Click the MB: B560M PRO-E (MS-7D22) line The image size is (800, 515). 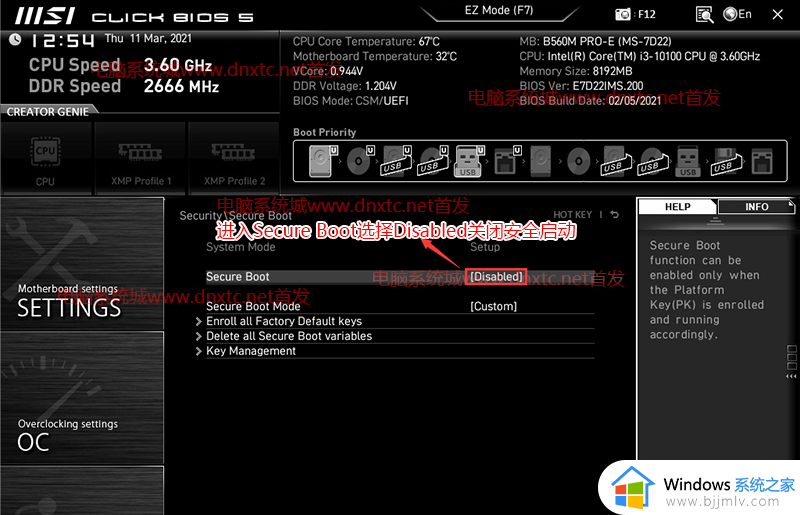click(x=595, y=41)
